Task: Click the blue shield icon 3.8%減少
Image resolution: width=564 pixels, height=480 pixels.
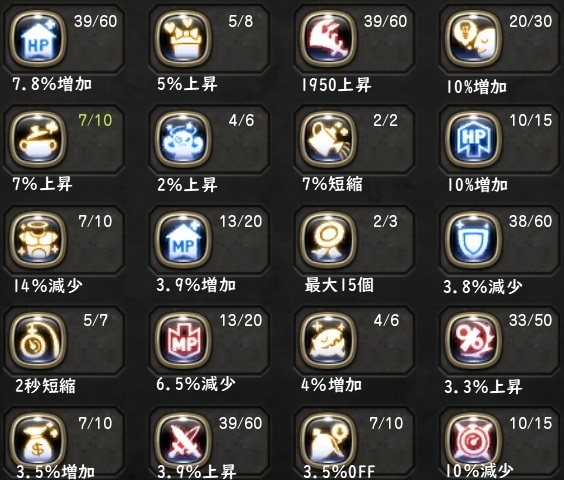Action: (473, 240)
